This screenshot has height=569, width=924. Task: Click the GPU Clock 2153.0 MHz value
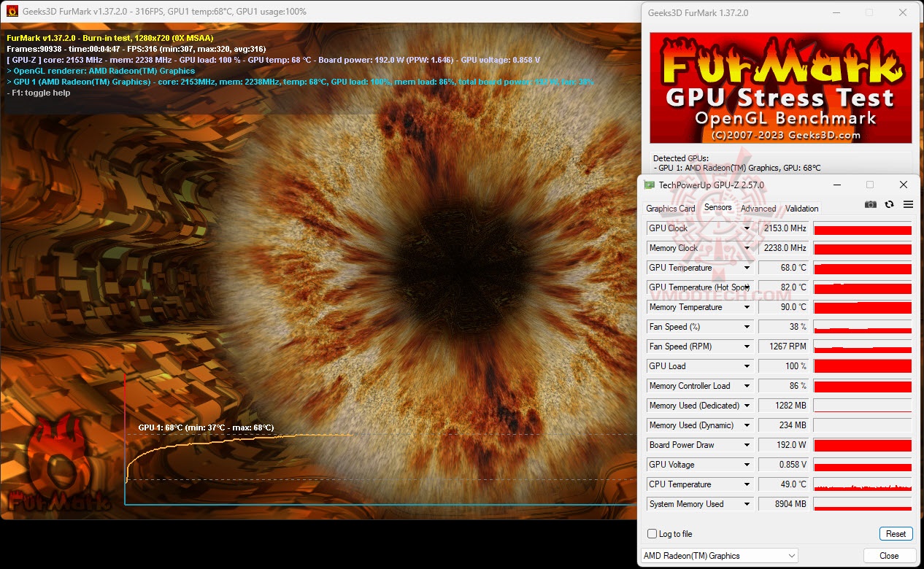tap(783, 228)
